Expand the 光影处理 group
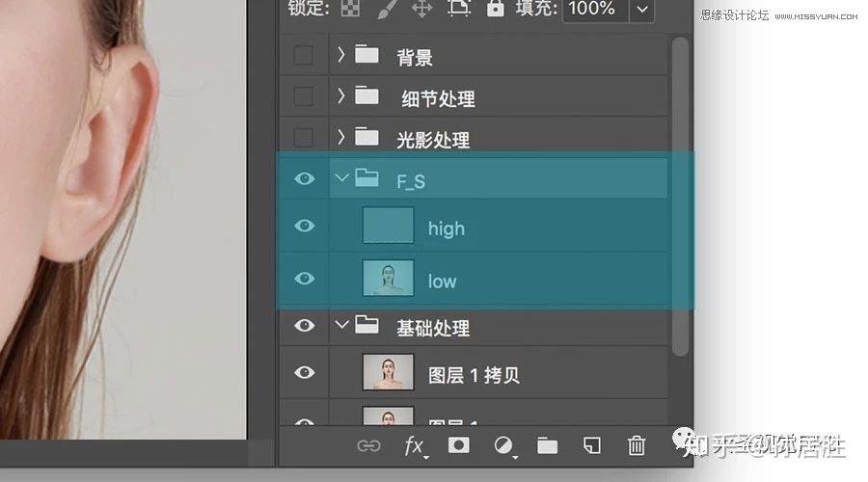 pos(341,137)
